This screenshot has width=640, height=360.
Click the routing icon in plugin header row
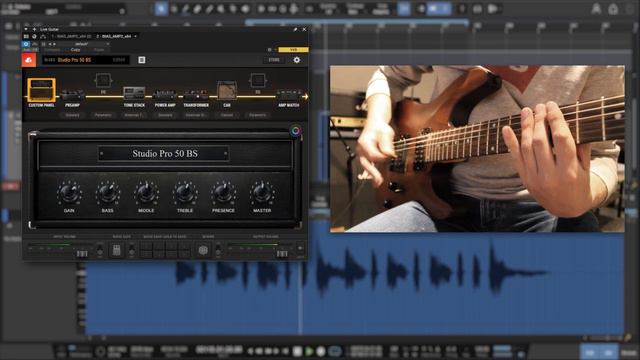43,36
